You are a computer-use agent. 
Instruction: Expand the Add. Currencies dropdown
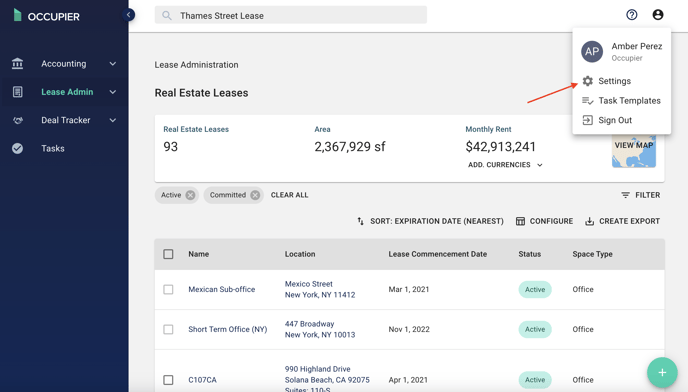pos(505,165)
